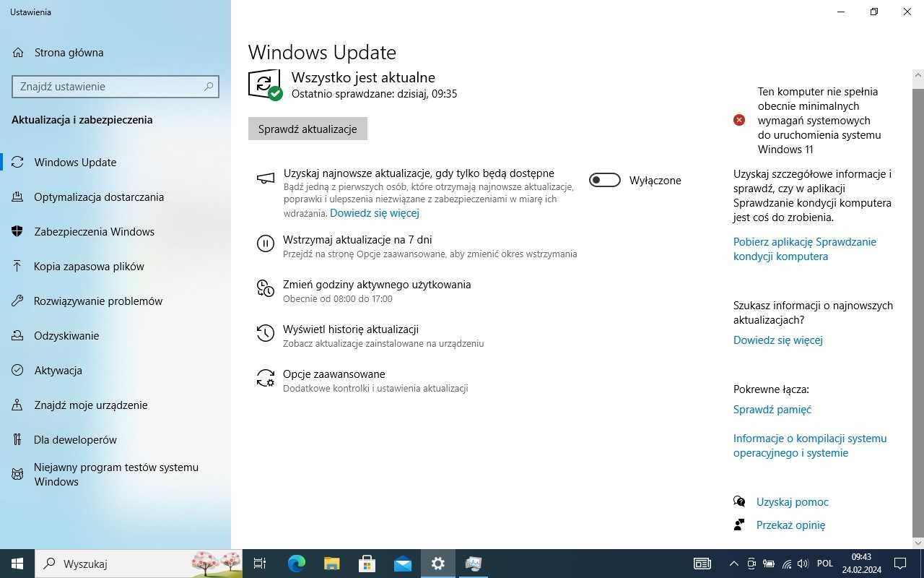Open Niejawny program testów systemu Windows
The width and height of the screenshot is (924, 578).
pyautogui.click(x=115, y=475)
